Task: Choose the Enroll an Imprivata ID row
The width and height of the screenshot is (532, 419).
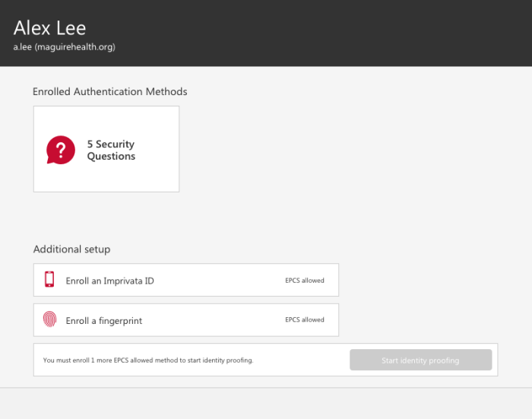Action: tap(185, 280)
